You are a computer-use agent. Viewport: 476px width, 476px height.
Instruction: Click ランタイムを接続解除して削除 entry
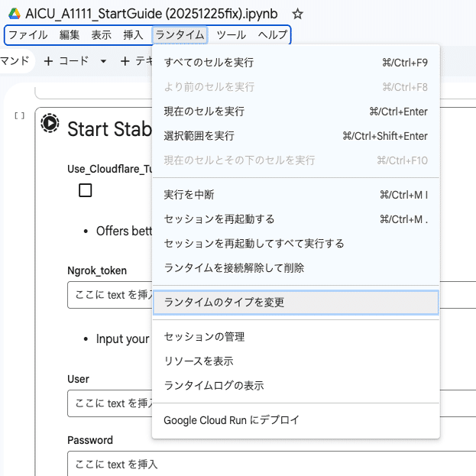234,268
